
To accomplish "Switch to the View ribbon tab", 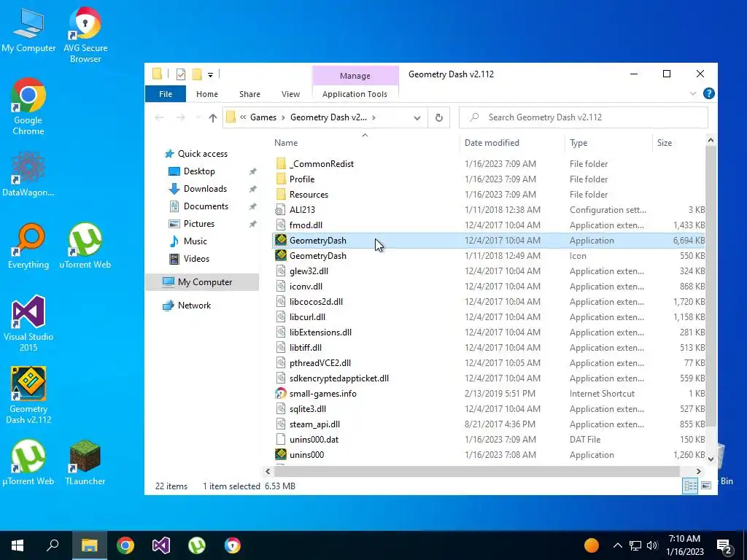I will (x=290, y=94).
